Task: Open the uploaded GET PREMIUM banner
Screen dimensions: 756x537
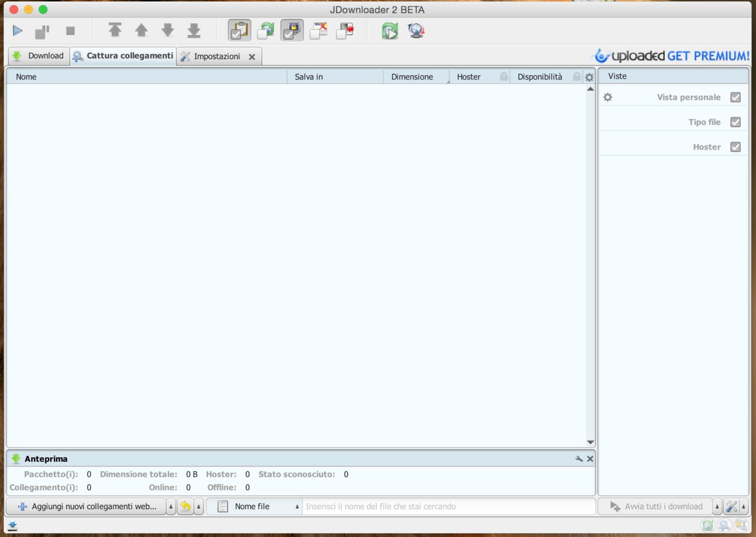Action: [x=672, y=56]
